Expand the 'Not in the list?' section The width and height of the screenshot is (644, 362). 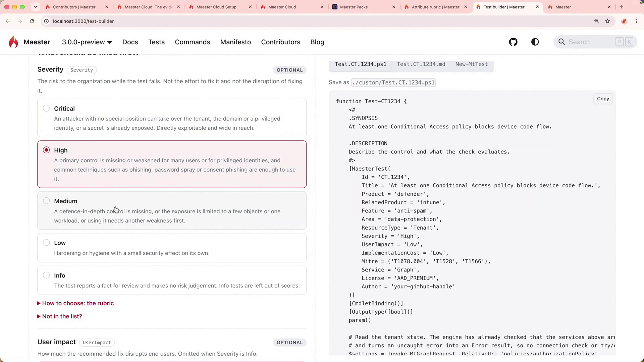[x=60, y=316]
